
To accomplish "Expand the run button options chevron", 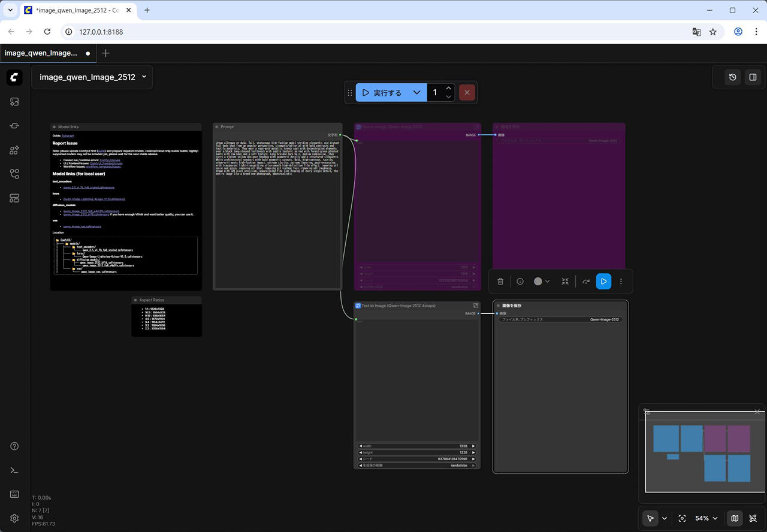I will coord(416,93).
